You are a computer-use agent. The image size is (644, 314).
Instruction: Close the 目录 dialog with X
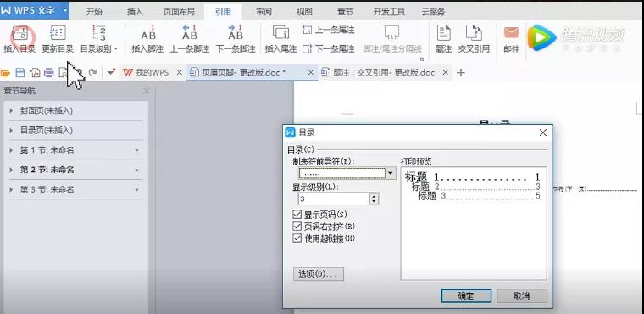click(x=543, y=132)
